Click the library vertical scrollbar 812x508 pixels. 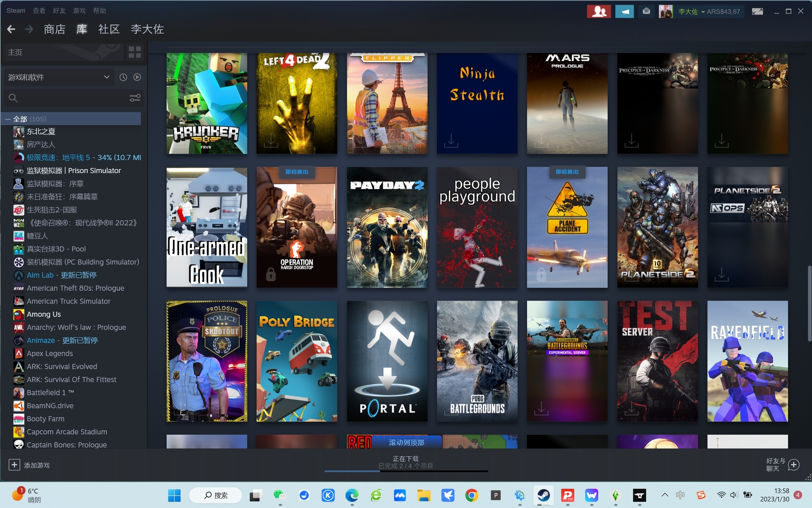(x=809, y=303)
